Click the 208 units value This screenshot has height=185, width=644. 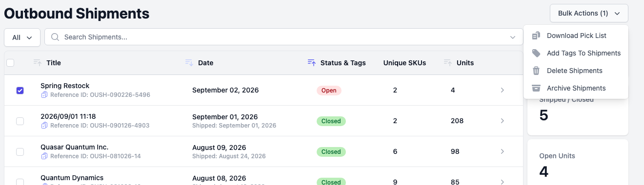click(457, 121)
